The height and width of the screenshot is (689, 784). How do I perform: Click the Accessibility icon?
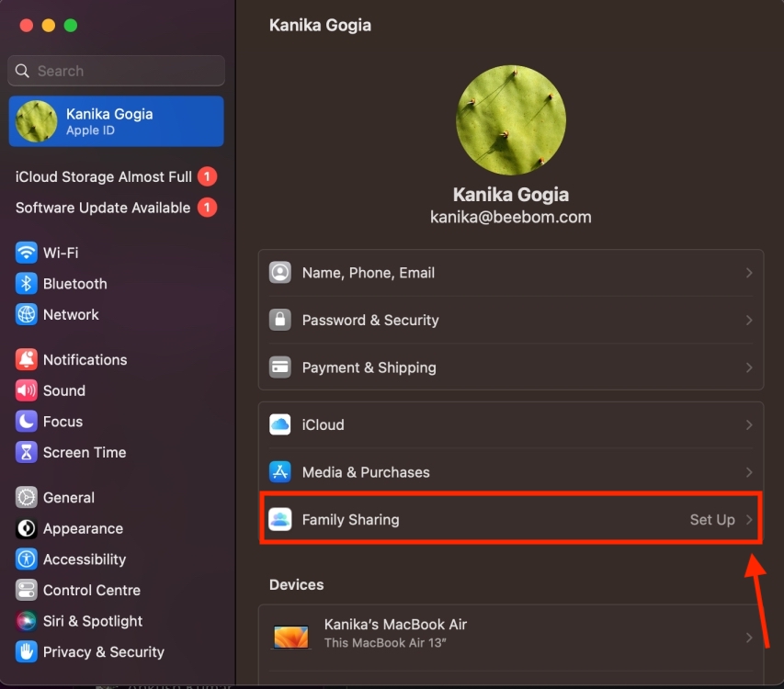[x=26, y=559]
